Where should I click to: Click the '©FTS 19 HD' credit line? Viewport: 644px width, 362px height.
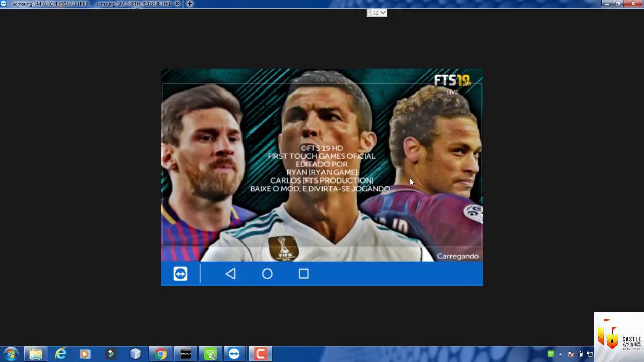tap(321, 148)
